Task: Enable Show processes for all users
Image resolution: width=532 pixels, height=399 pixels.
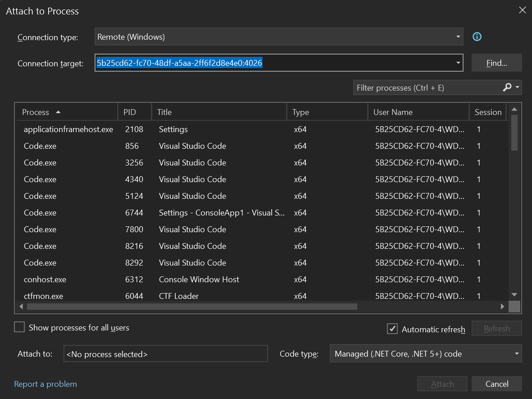Action: pyautogui.click(x=19, y=327)
